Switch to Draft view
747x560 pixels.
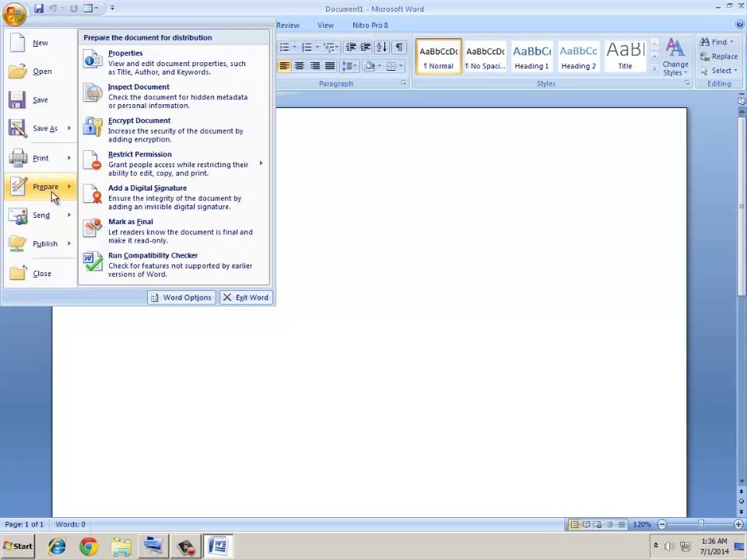click(x=622, y=524)
